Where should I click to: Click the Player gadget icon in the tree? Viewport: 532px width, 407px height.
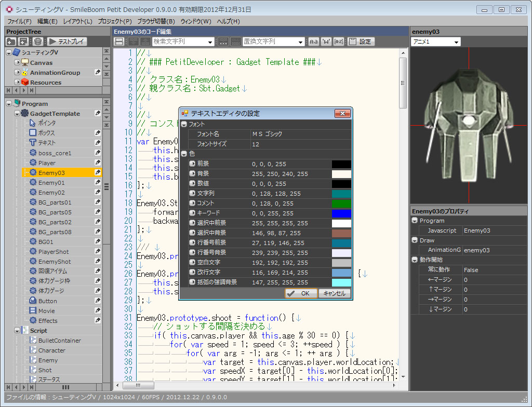point(33,163)
